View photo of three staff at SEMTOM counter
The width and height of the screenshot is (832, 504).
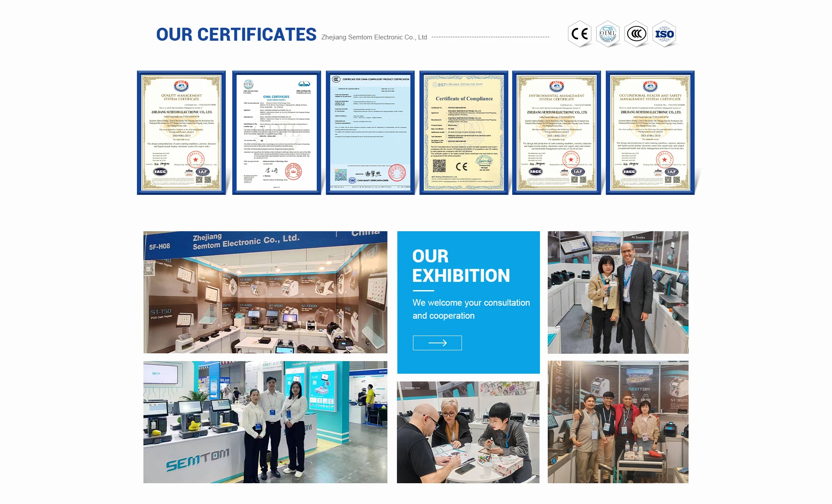(265, 422)
